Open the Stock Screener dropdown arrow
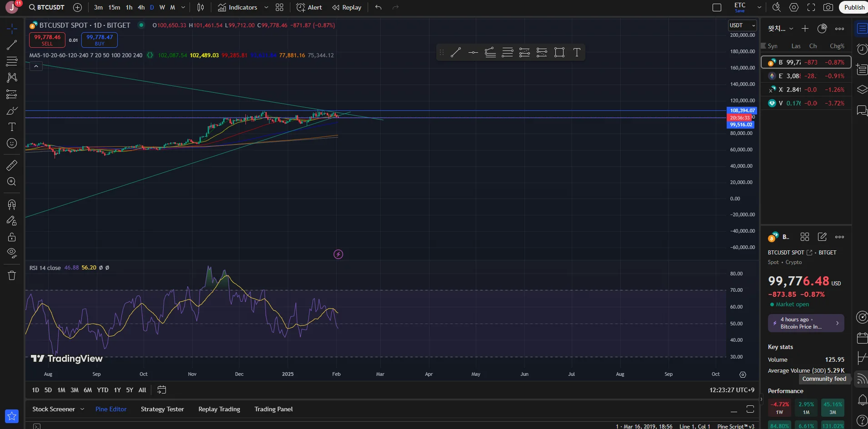Screen dimensions: 868x429 [x=82, y=409]
